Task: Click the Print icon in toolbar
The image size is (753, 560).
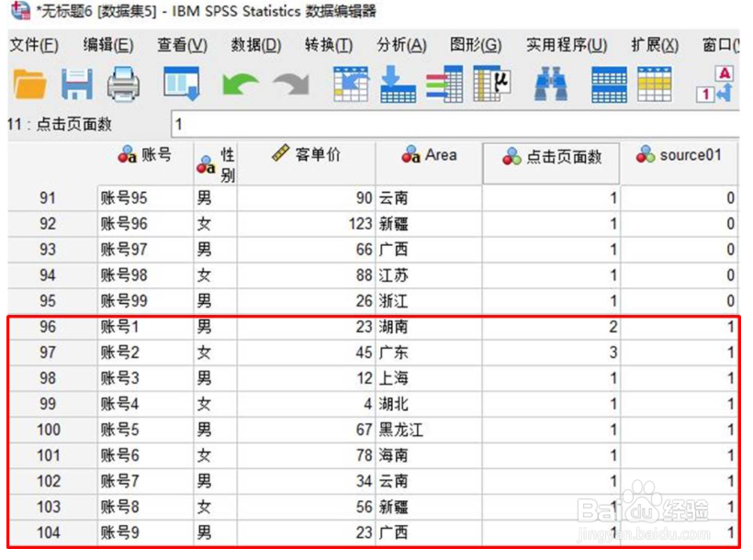Action: coord(123,84)
